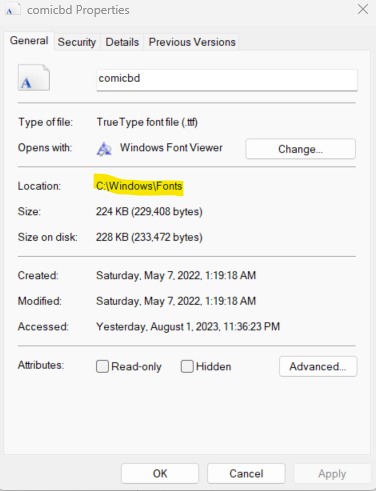This screenshot has height=491, width=376.
Task: Click the 'TrueType font file (.ttf)' text
Action: pos(147,122)
